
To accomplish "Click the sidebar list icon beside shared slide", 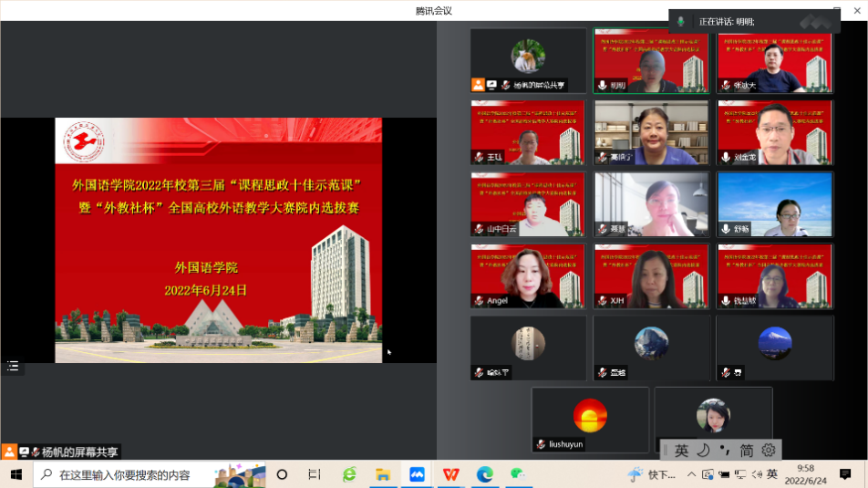I will point(13,366).
